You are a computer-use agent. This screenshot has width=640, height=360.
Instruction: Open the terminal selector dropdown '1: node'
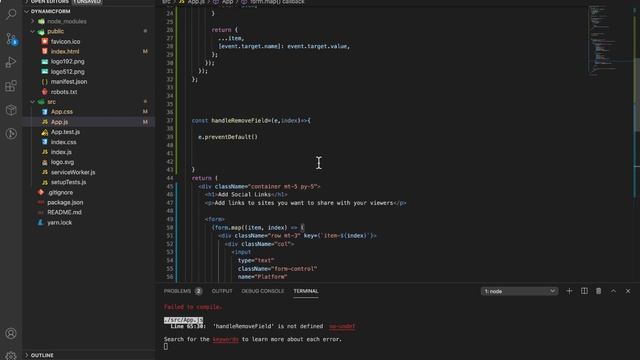click(x=519, y=291)
